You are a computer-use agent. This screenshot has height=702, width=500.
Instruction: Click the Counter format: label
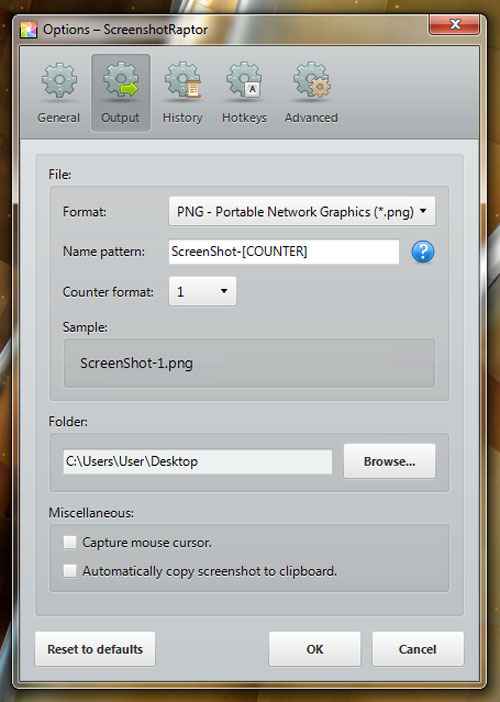(108, 292)
